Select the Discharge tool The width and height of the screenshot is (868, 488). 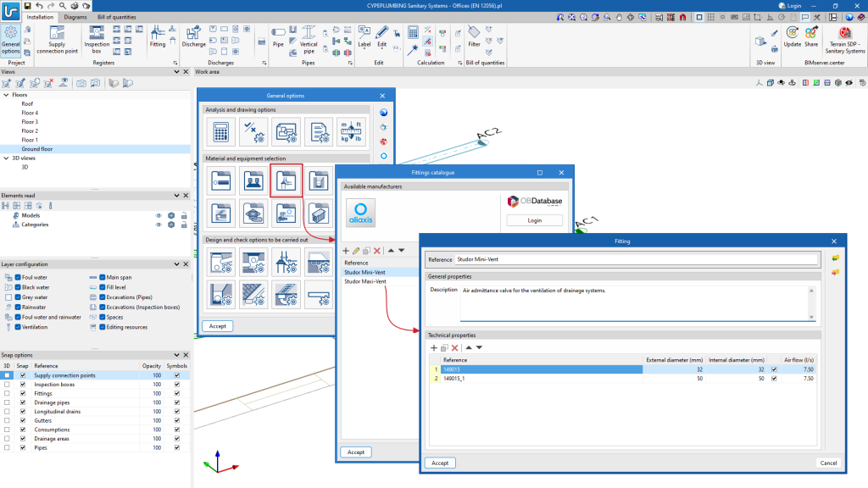pos(194,36)
